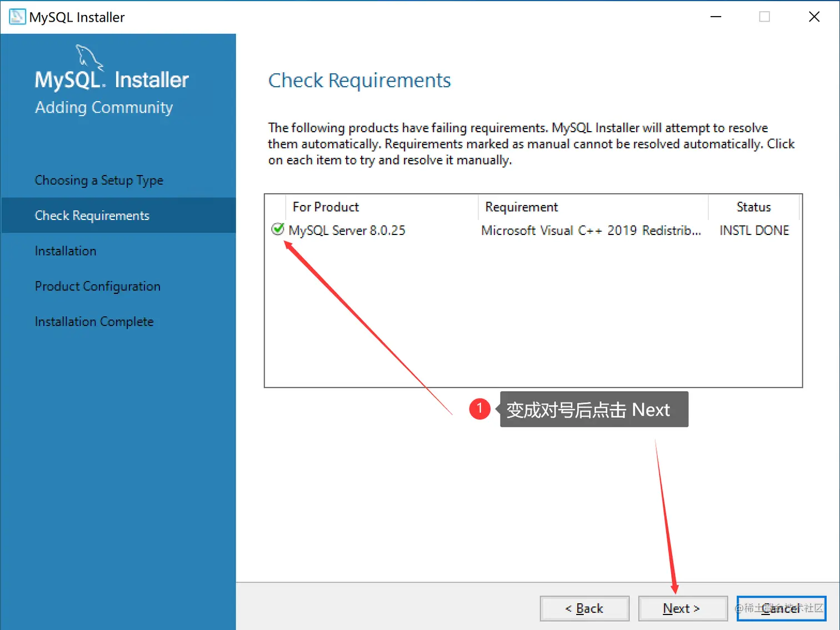Click the MySQL Installer title bar icon
This screenshot has width=840, height=630.
tap(17, 17)
